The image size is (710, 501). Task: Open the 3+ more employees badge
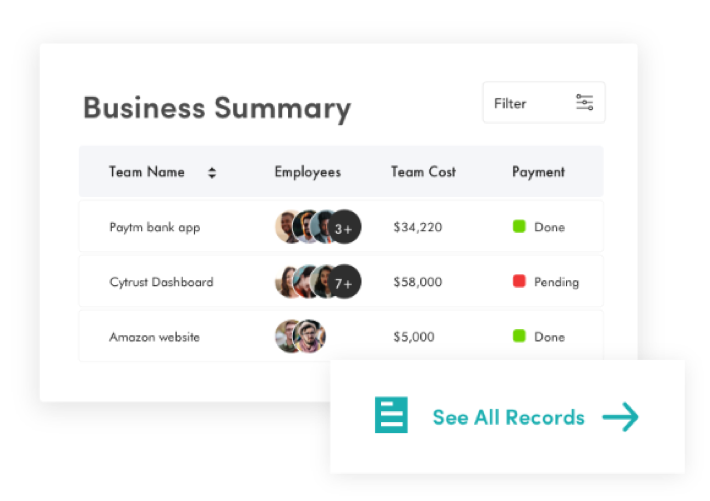pyautogui.click(x=344, y=227)
